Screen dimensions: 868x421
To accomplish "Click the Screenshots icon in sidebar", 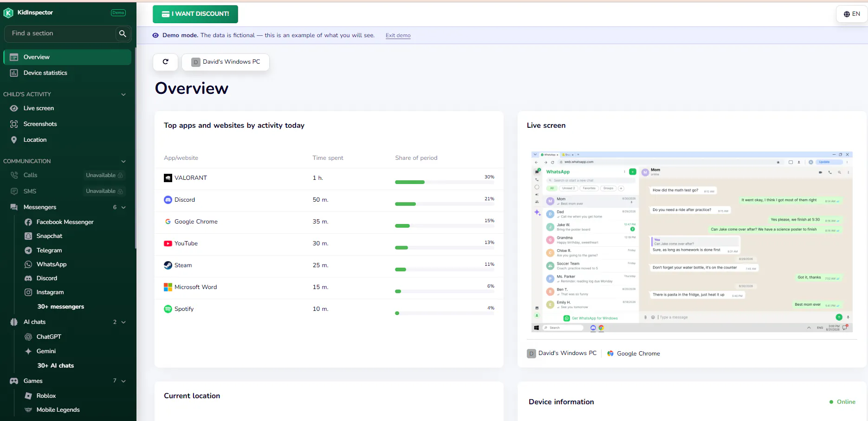I will tap(14, 124).
